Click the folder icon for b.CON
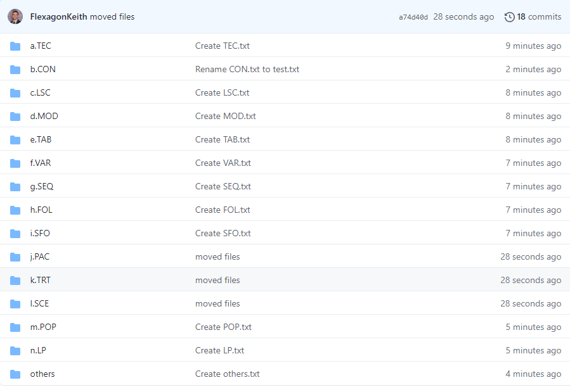Viewport: 570px width, 392px height. coord(15,69)
